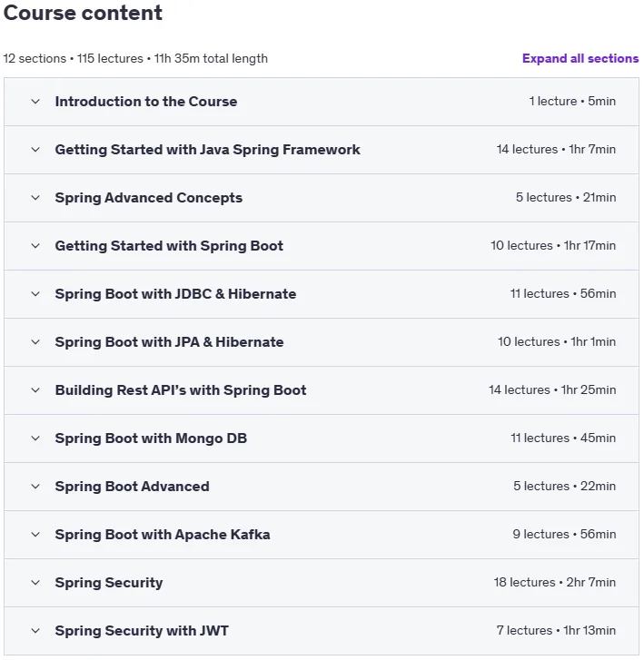Click the Getting Started with Spring Boot title
The width and height of the screenshot is (644, 660).
click(x=169, y=246)
